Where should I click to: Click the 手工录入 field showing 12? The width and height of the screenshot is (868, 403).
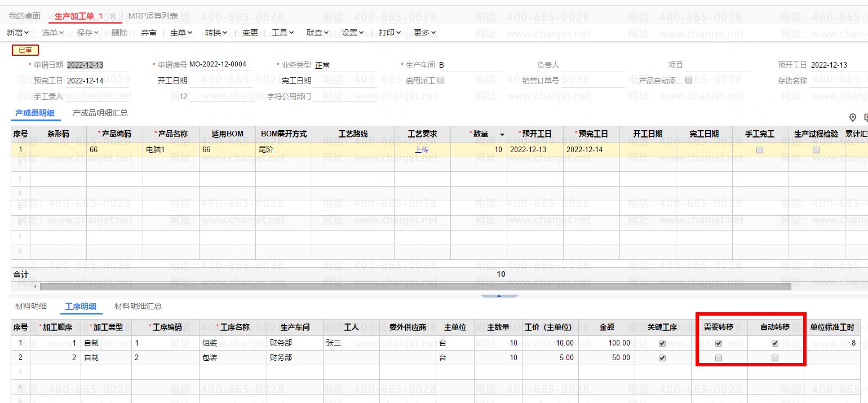tap(98, 96)
